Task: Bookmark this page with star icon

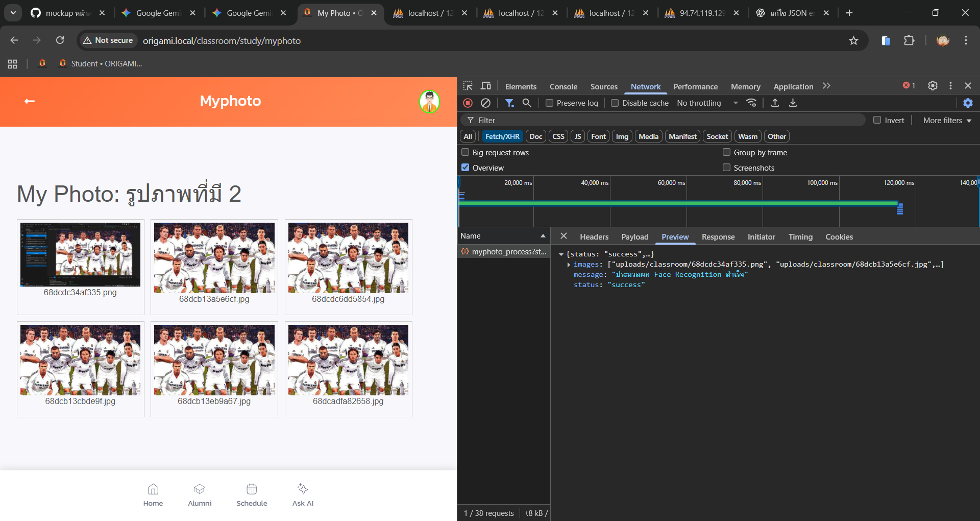Action: (x=853, y=40)
